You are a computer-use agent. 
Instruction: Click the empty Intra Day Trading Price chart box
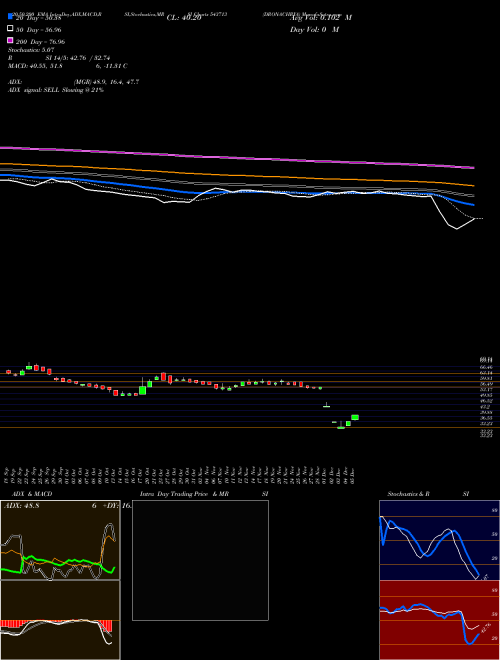pos(200,560)
